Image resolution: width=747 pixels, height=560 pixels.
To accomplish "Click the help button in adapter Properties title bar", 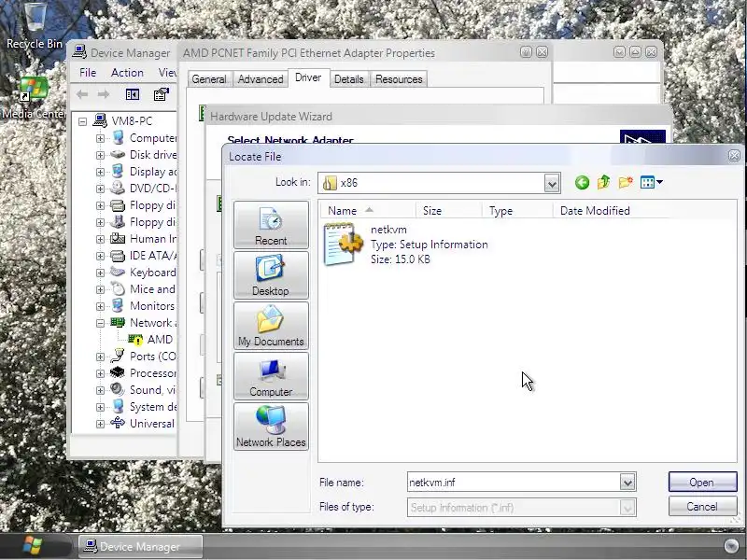I will pos(526,52).
